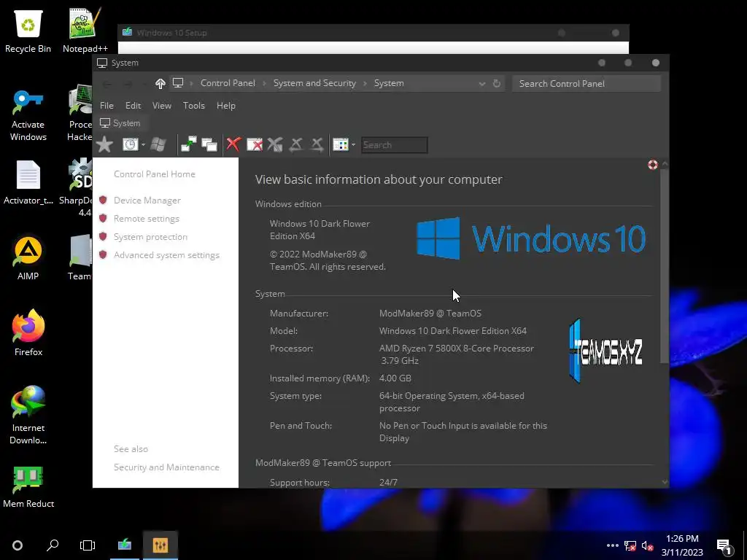The image size is (747, 560).
Task: Click the scroll up arrow
Action: (665, 163)
